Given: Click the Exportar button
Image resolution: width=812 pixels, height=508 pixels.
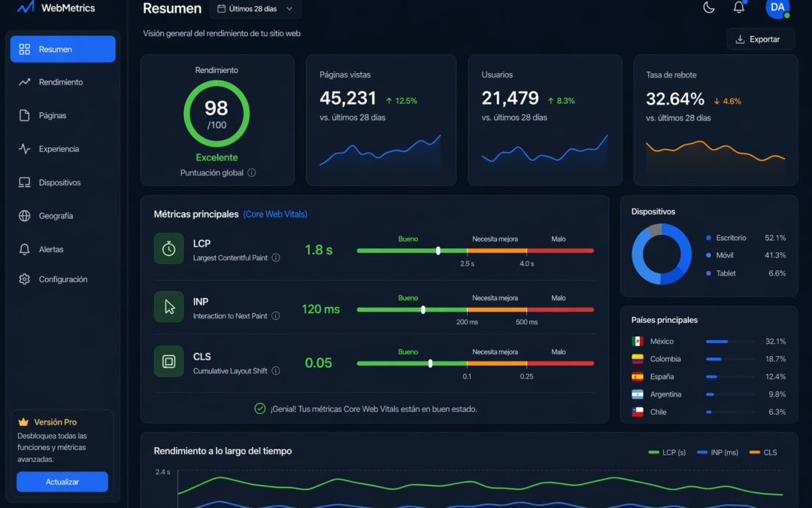Looking at the screenshot, I should (x=760, y=38).
